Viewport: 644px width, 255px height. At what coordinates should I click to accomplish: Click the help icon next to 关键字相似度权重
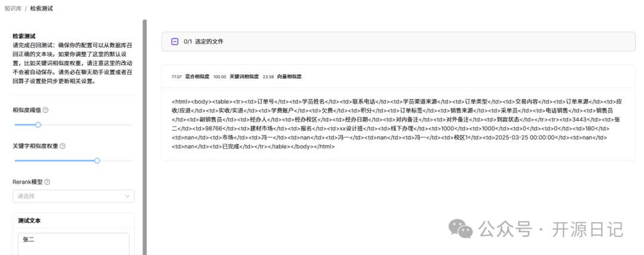63,146
